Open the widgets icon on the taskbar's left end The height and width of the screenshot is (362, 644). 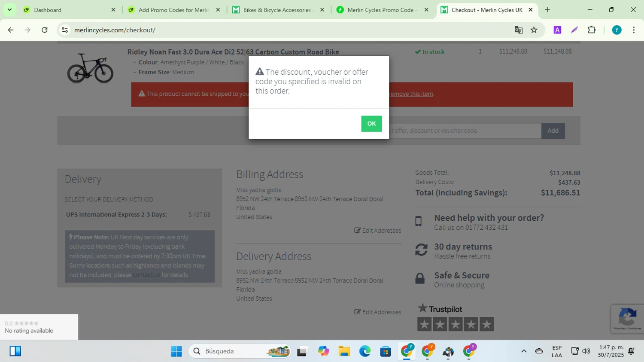click(x=15, y=351)
